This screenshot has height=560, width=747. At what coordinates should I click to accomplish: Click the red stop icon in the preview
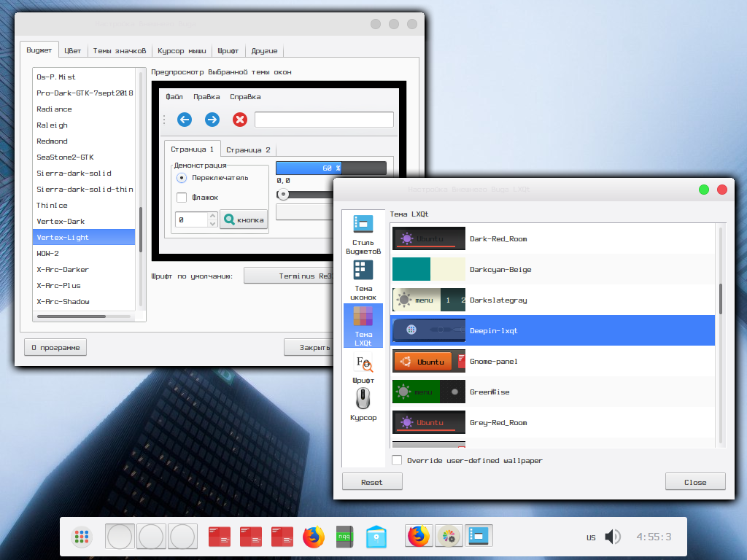(239, 120)
